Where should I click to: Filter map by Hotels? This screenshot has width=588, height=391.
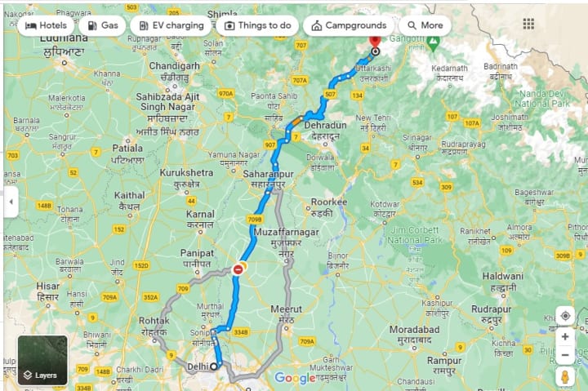tap(46, 25)
